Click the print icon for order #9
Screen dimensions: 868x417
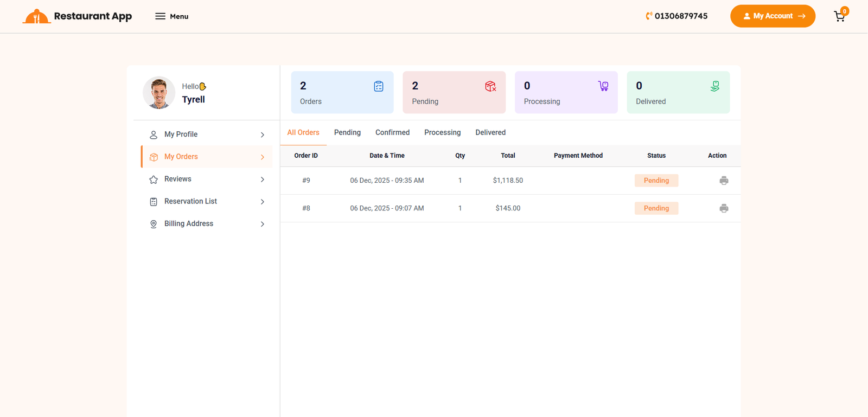[724, 181]
